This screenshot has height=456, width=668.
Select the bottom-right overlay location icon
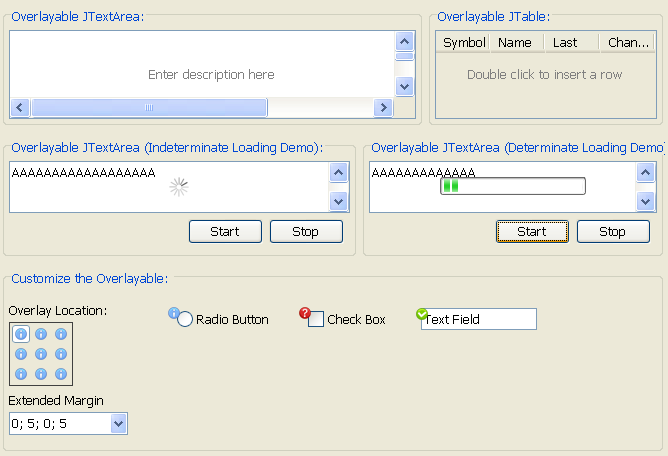click(x=61, y=374)
